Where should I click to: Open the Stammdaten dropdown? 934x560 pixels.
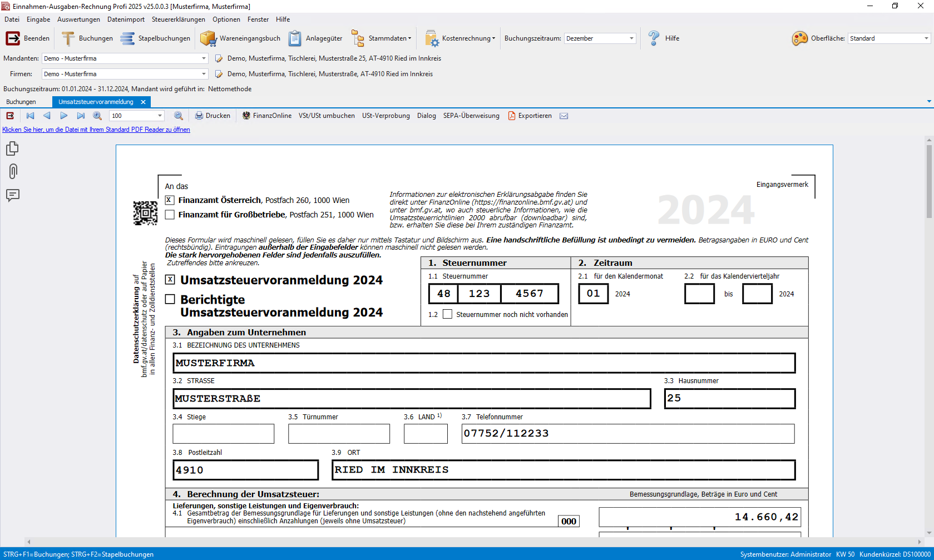382,38
